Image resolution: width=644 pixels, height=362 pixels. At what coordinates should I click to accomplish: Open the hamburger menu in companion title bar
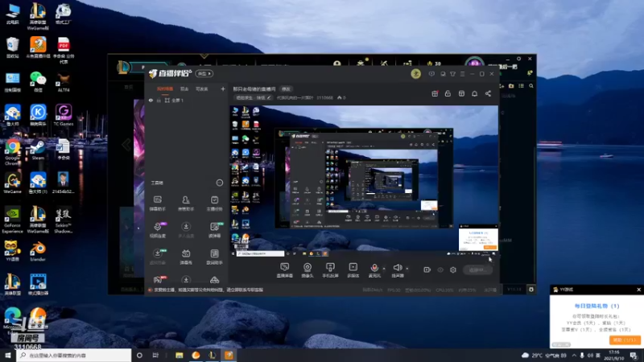point(462,74)
